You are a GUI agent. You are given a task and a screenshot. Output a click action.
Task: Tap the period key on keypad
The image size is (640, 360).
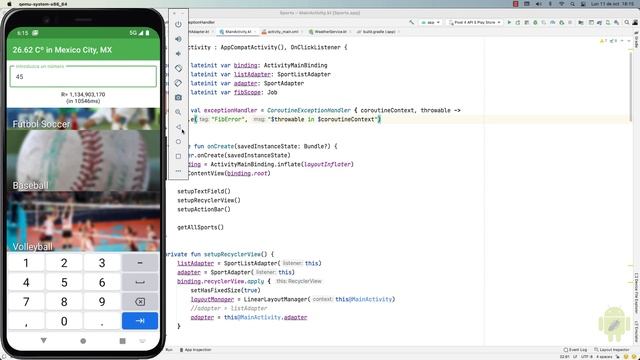[102, 321]
